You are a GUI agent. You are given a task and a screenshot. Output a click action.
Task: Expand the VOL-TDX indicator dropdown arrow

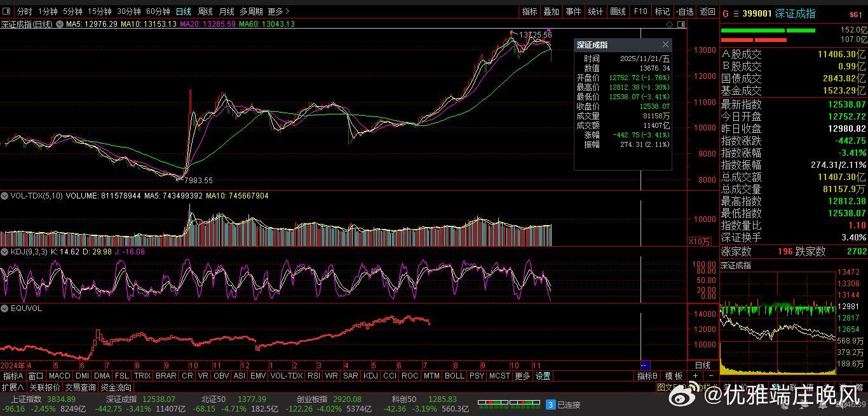pyautogui.click(x=5, y=196)
